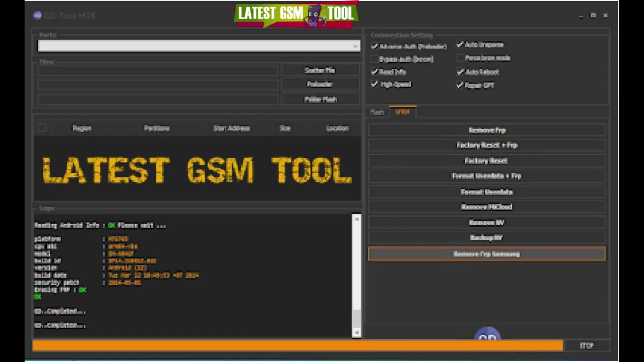The width and height of the screenshot is (644, 362).
Task: Click the Folder Flash button
Action: (319, 99)
